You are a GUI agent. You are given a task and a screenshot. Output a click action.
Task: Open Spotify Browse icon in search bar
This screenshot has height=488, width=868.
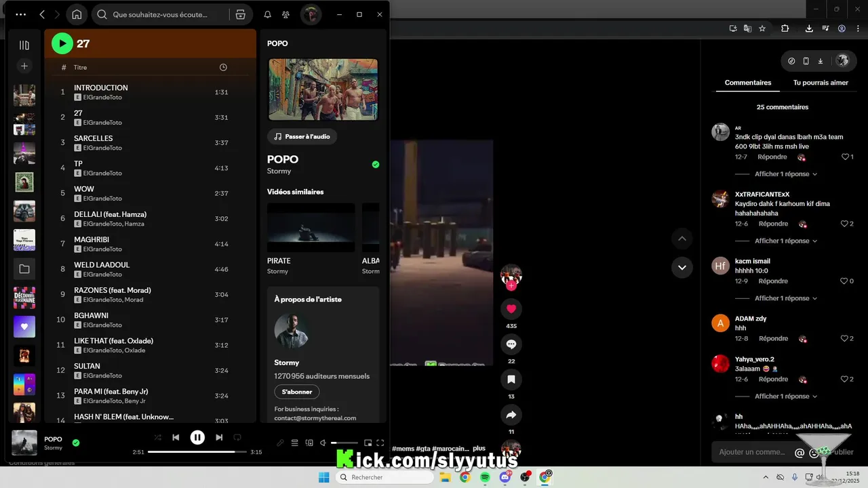(240, 14)
